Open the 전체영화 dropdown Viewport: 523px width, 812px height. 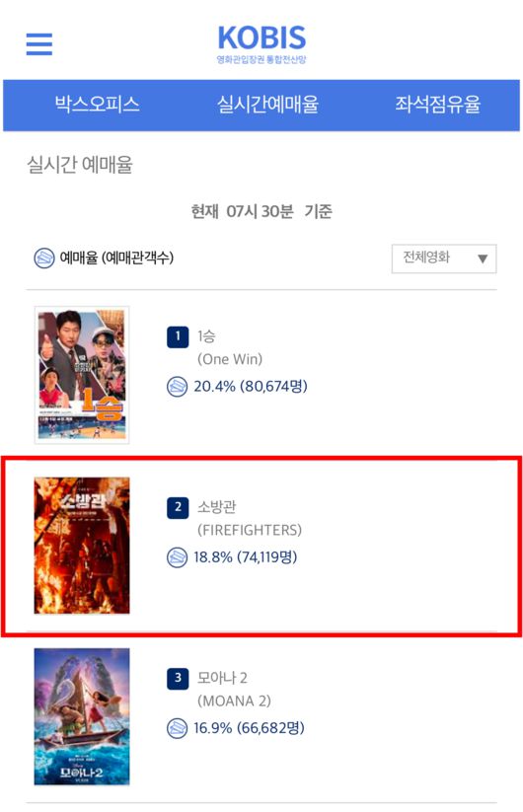coord(444,258)
